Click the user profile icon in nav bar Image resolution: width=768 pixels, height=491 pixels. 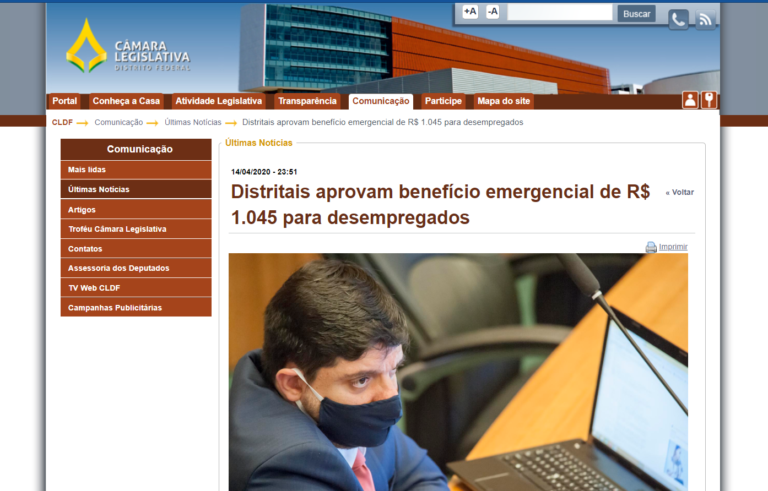coord(690,100)
